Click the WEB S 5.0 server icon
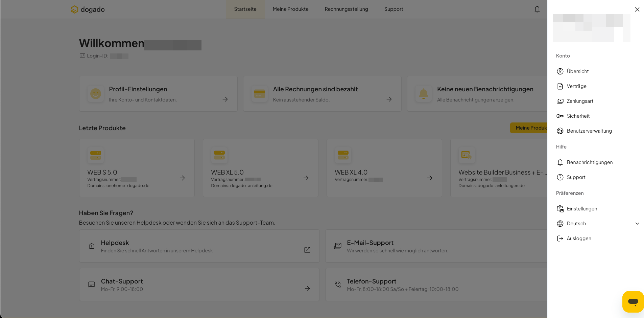Image resolution: width=644 pixels, height=318 pixels. click(x=96, y=155)
